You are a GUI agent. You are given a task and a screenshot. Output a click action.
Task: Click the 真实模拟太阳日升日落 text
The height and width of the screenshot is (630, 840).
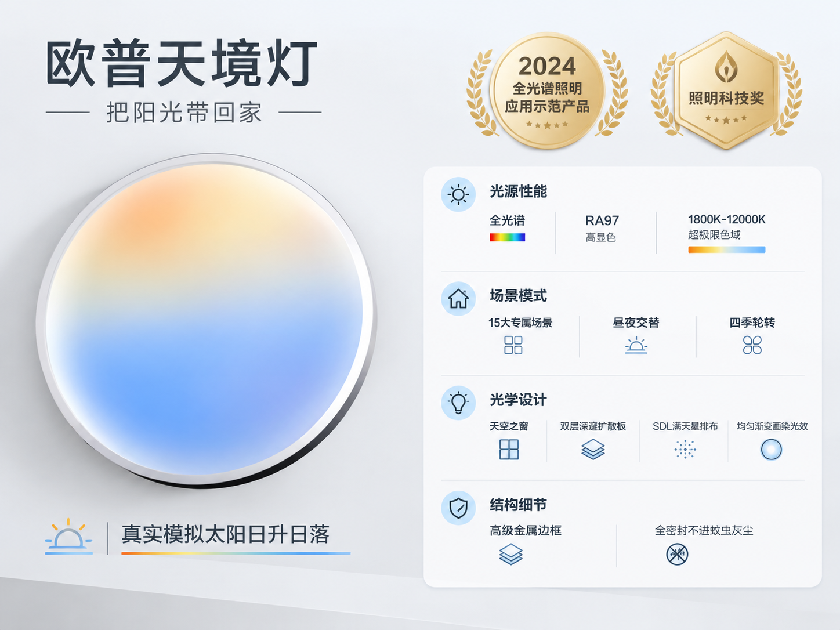click(226, 534)
